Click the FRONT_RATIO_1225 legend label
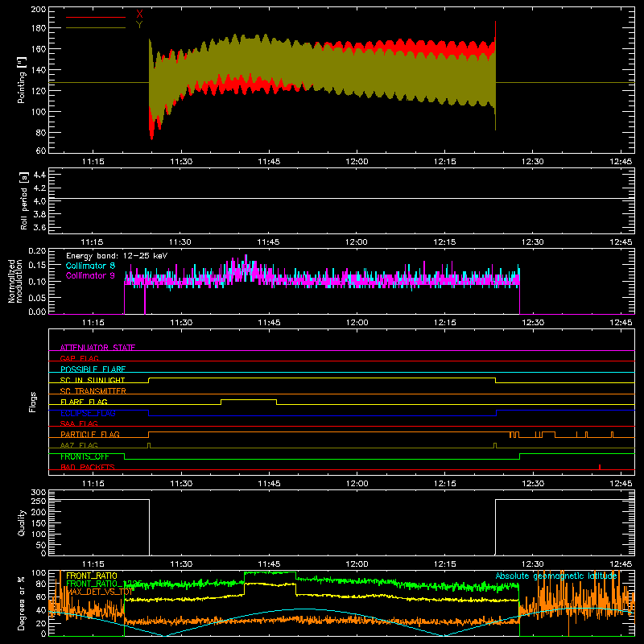This screenshot has width=644, height=644. pyautogui.click(x=104, y=584)
